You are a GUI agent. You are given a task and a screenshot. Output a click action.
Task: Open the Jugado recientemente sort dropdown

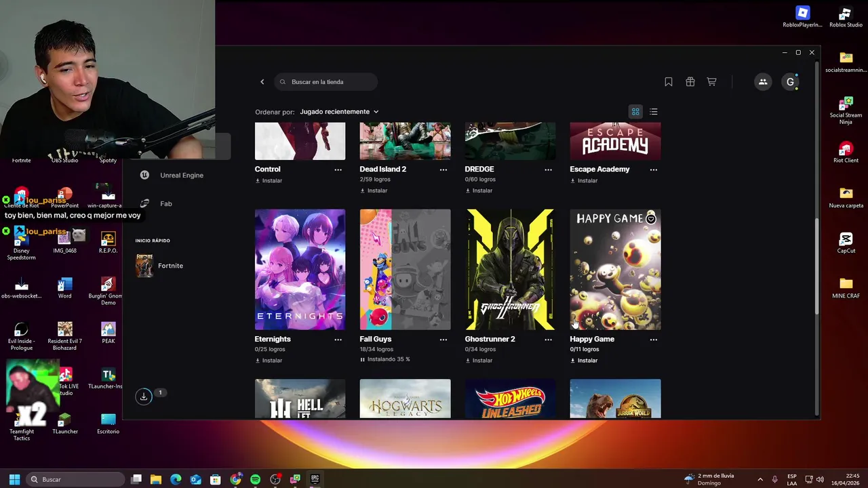(x=339, y=112)
